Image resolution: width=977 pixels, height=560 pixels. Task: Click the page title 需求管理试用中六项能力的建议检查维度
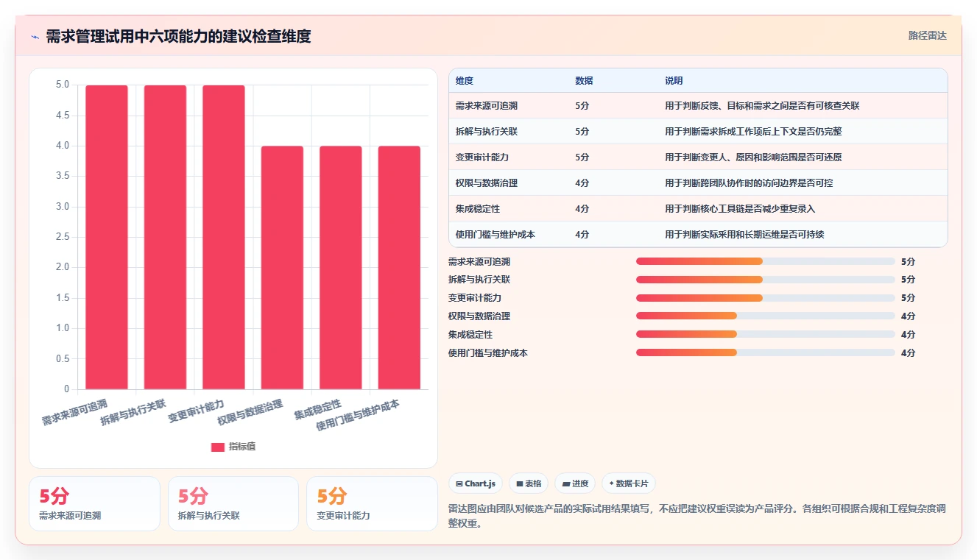[x=178, y=36]
